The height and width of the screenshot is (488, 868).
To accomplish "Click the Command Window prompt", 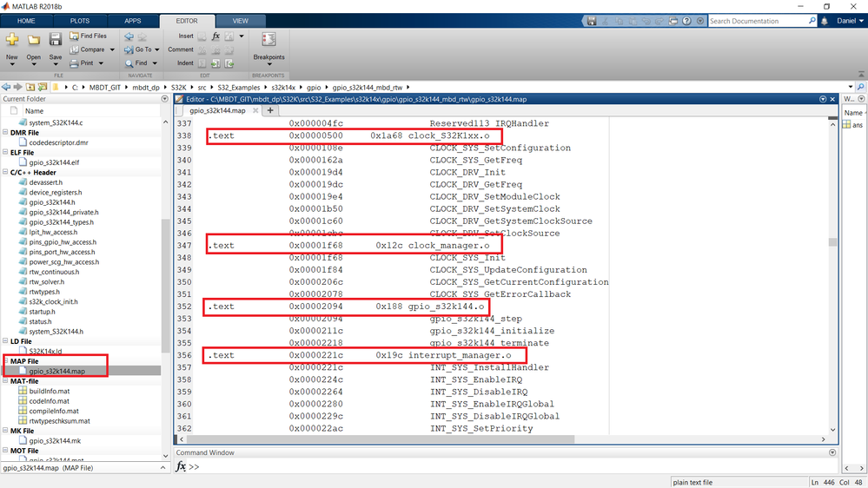I will (193, 467).
